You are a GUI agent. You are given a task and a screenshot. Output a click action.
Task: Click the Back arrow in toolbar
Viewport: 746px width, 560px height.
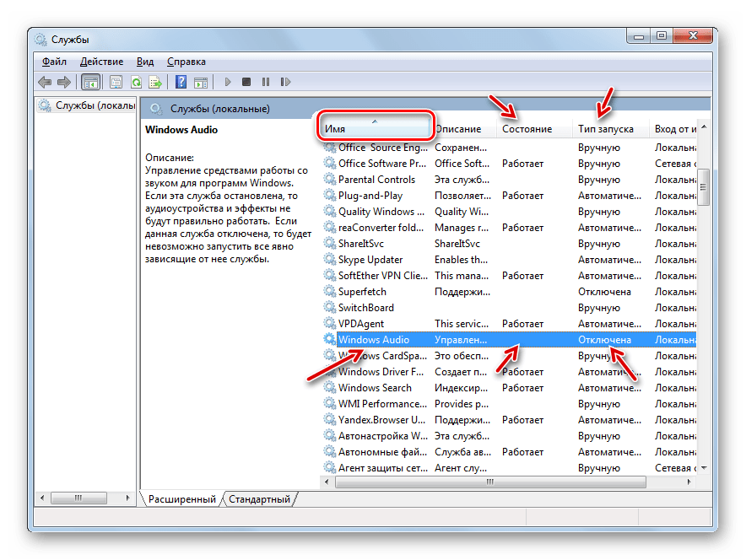pos(45,82)
